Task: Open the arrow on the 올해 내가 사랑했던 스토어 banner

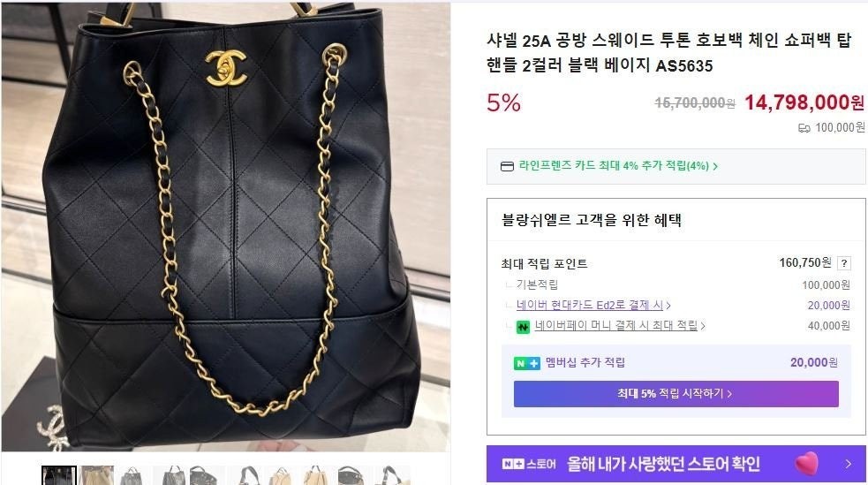Action: point(848,464)
